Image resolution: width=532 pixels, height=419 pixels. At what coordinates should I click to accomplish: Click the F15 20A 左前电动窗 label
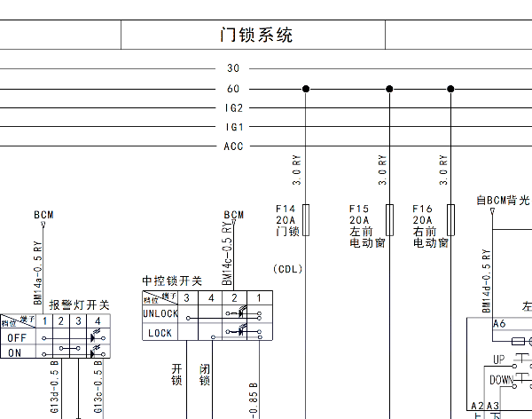pyautogui.click(x=367, y=226)
